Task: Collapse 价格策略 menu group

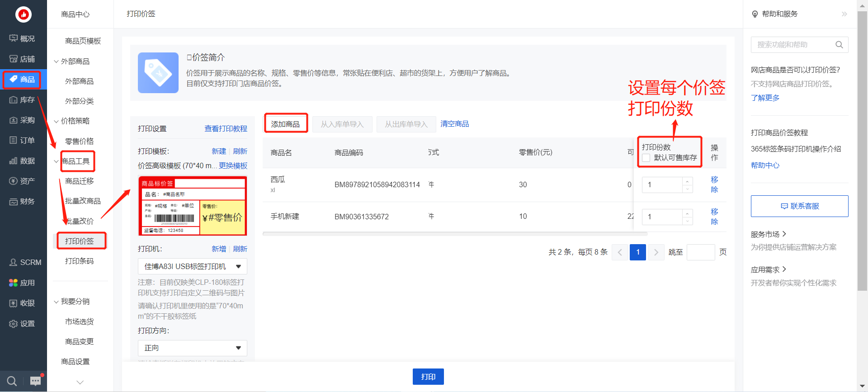Action: point(57,121)
